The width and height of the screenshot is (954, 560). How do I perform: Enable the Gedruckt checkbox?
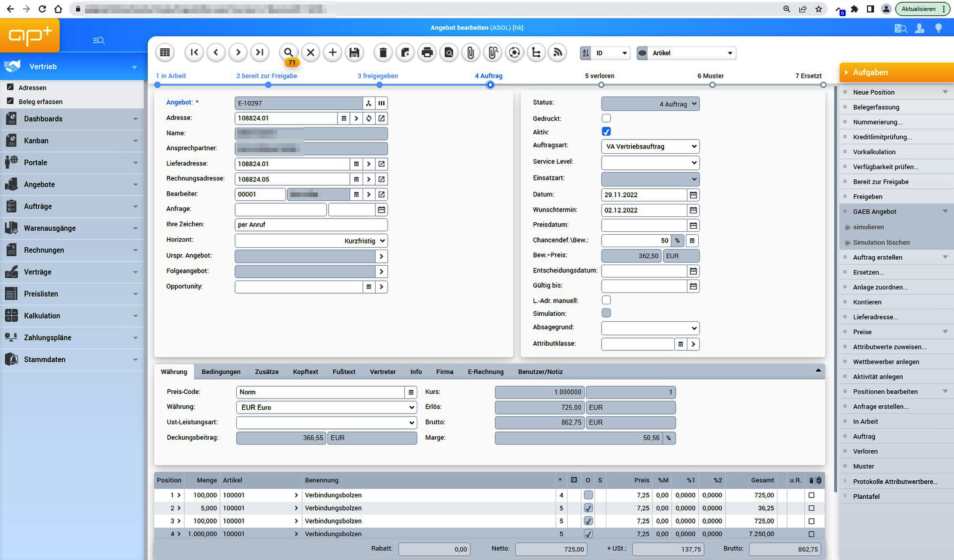point(606,118)
